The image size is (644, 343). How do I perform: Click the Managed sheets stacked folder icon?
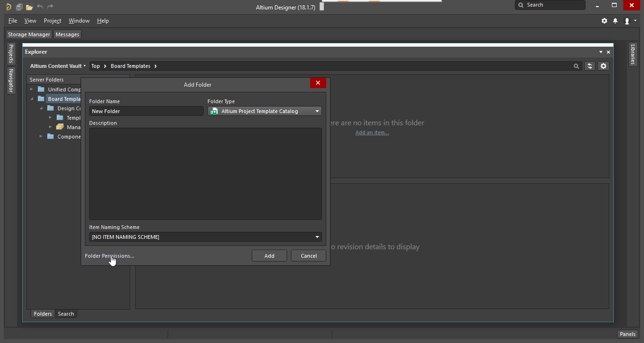[60, 127]
